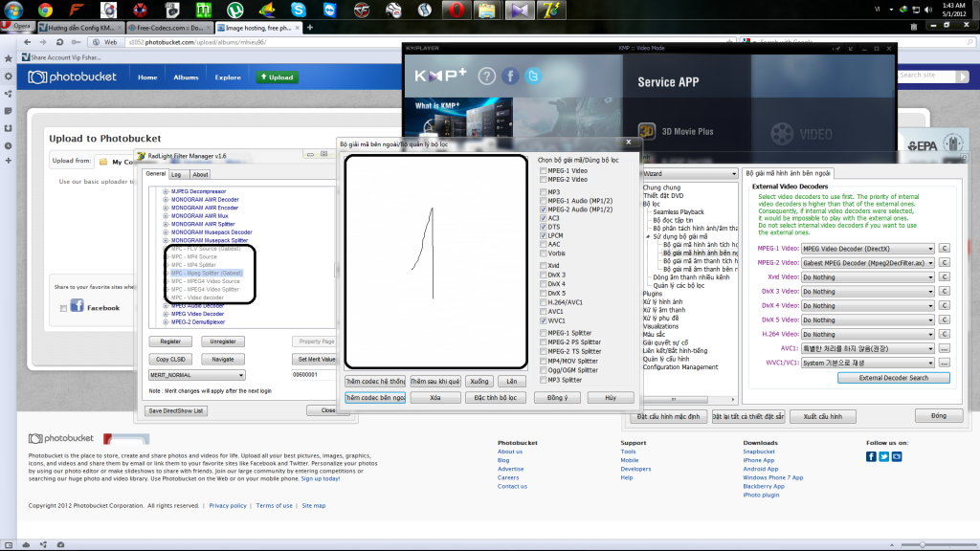The height and width of the screenshot is (551, 980).
Task: Open H.264 Video decoder dropdown
Action: (x=867, y=334)
